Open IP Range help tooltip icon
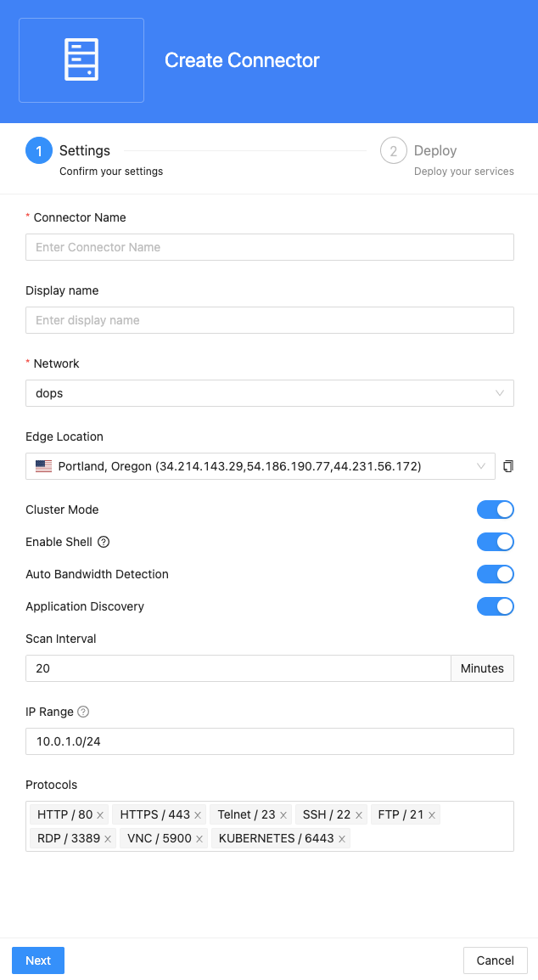This screenshot has height=980, width=538. click(83, 712)
